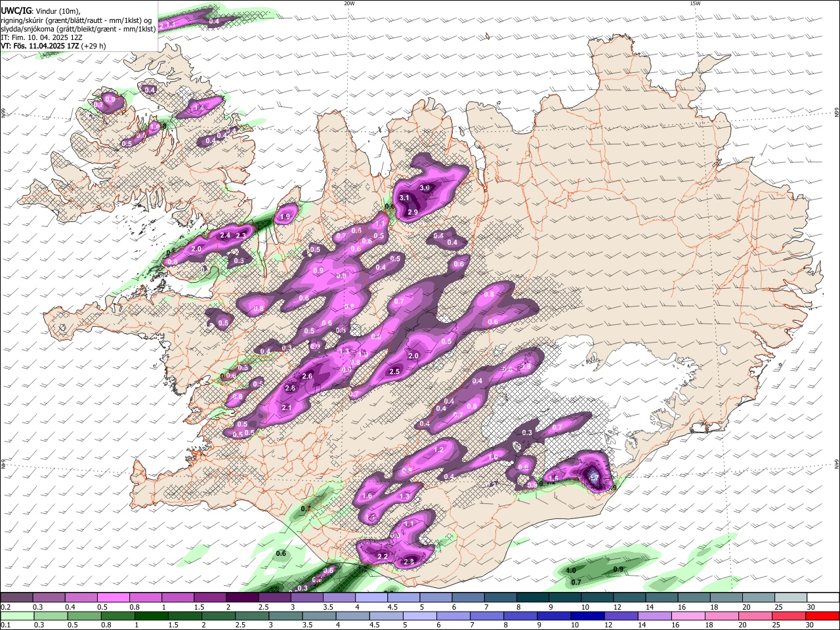
Task: Click the 2.2 value near the south coast
Action: (383, 556)
